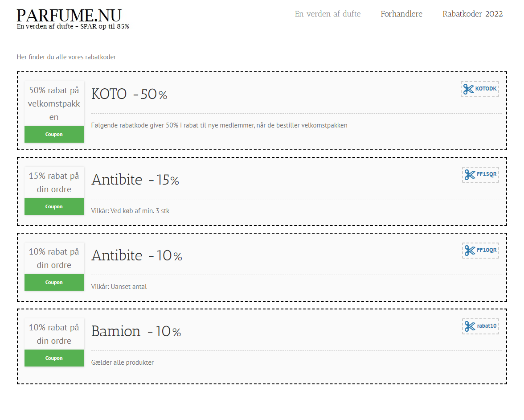The height and width of the screenshot is (420, 524).
Task: Go to Rabatkoder 2022 page
Action: (472, 14)
